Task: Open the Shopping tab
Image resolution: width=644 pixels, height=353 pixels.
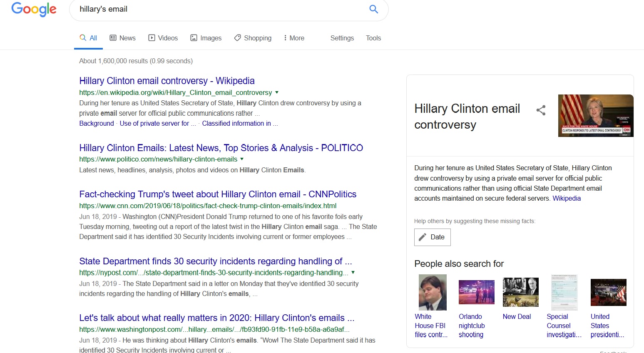Action: click(x=253, y=38)
